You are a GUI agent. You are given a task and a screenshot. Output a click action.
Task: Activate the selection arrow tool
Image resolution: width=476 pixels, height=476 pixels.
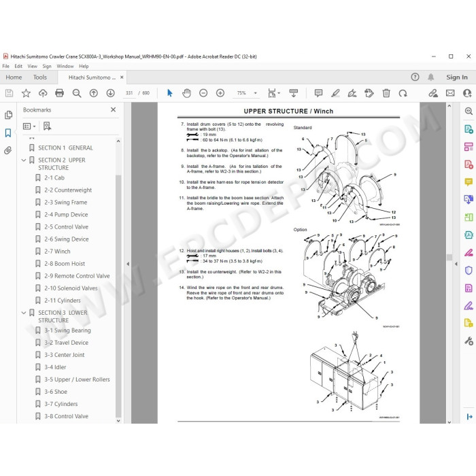point(170,93)
